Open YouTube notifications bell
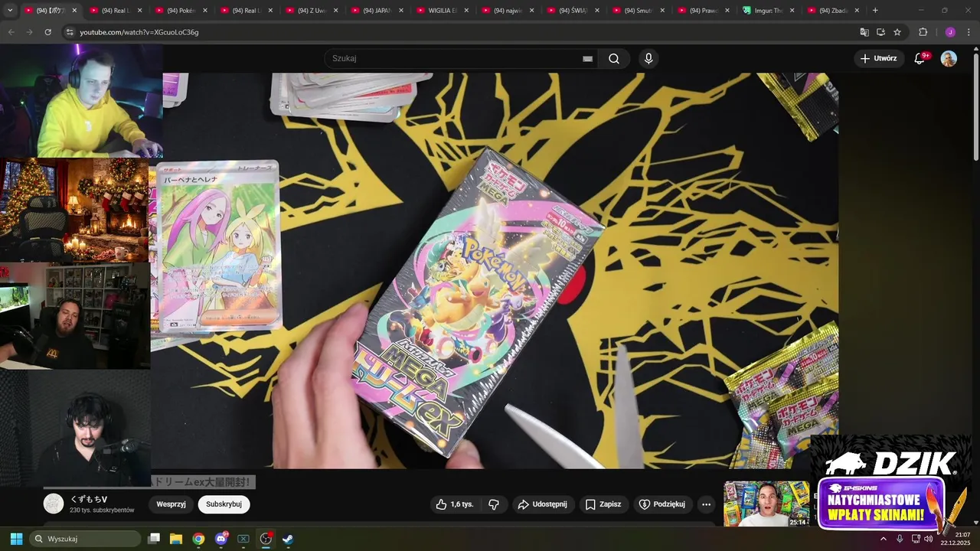This screenshot has width=980, height=551. (920, 58)
